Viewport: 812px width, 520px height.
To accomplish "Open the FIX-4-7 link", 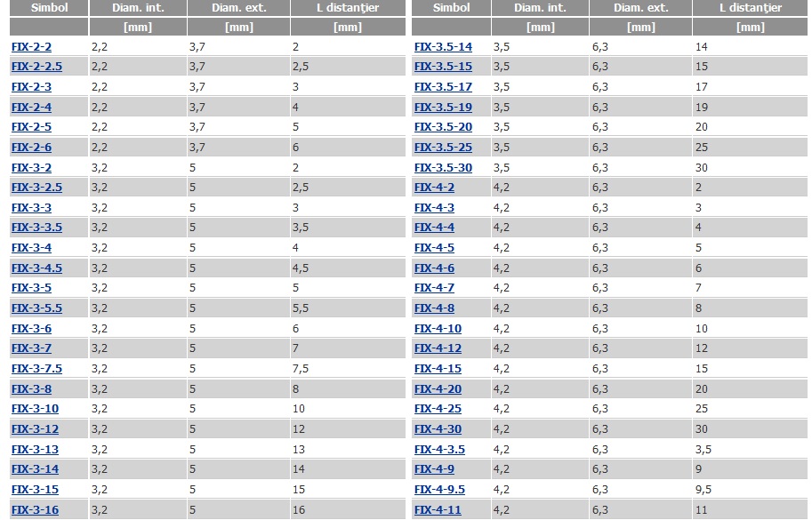I will click(435, 288).
